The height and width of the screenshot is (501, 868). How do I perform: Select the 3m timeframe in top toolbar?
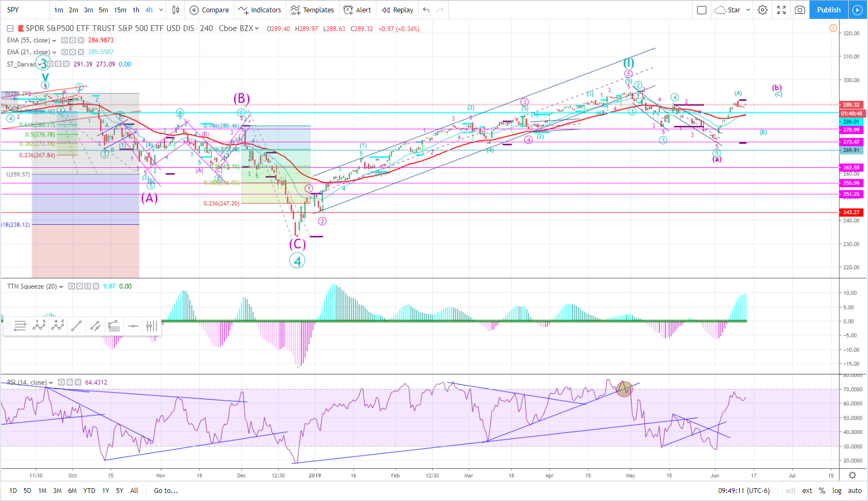88,10
